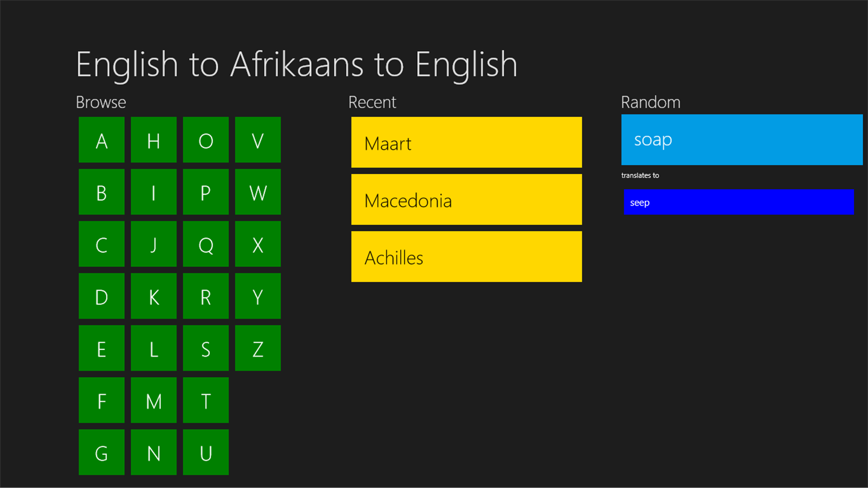This screenshot has width=868, height=488.
Task: Browse entries under letter K
Action: coord(154,296)
